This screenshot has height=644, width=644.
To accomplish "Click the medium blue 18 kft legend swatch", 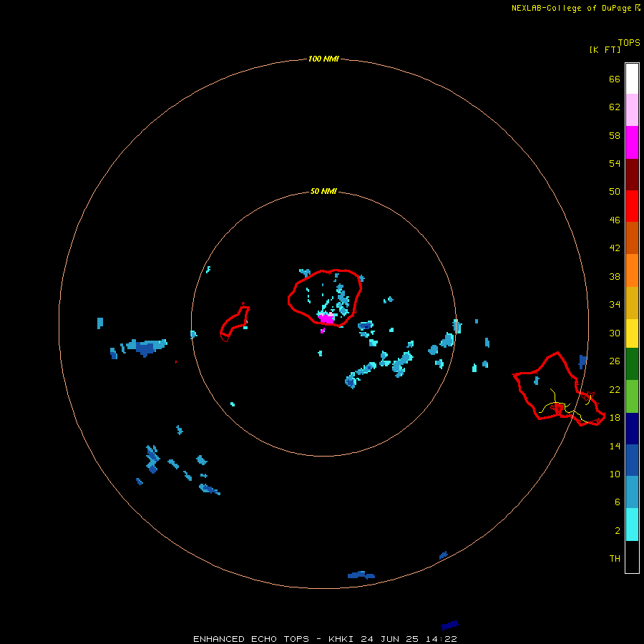I will pyautogui.click(x=632, y=460).
